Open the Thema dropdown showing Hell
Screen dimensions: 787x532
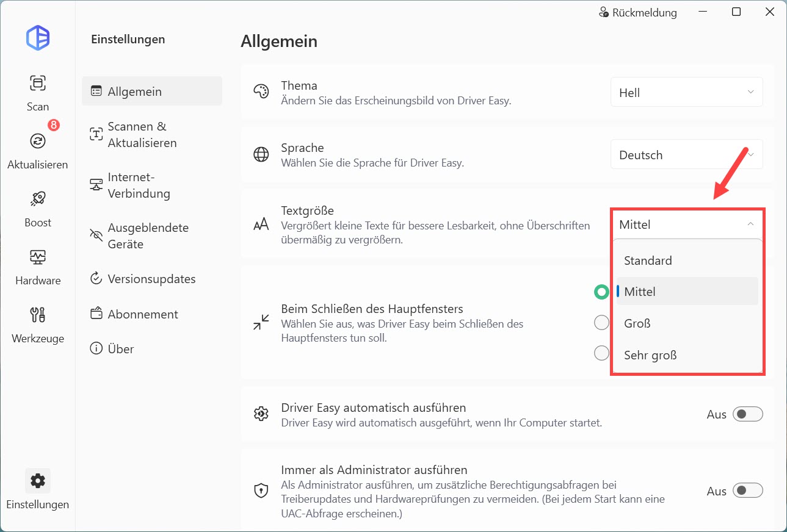(687, 93)
